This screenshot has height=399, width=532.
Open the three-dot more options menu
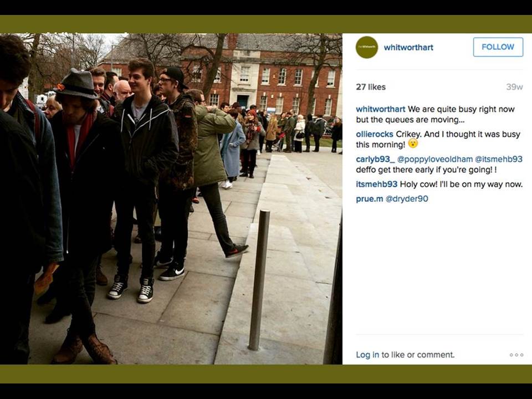516,355
